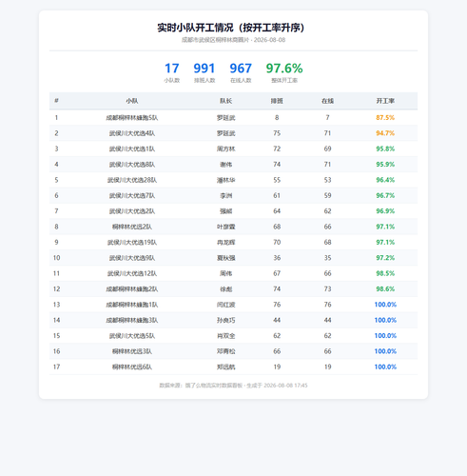The height and width of the screenshot is (476, 467).
Task: Click the orange 87.5% rate
Action: [385, 118]
